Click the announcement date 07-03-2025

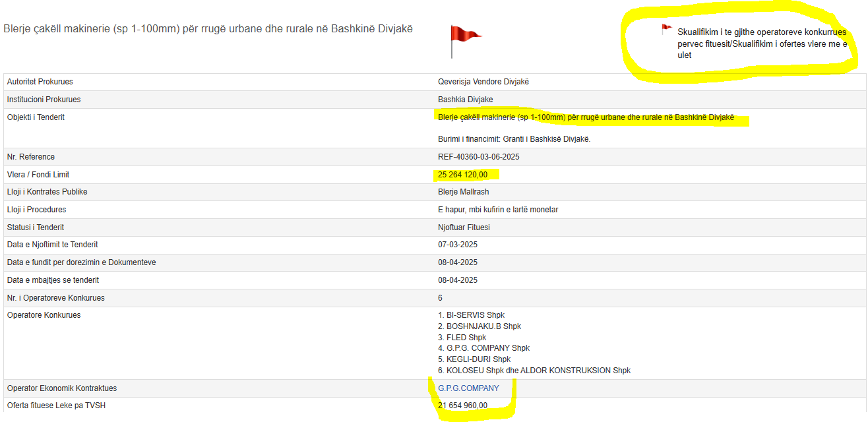tap(458, 245)
